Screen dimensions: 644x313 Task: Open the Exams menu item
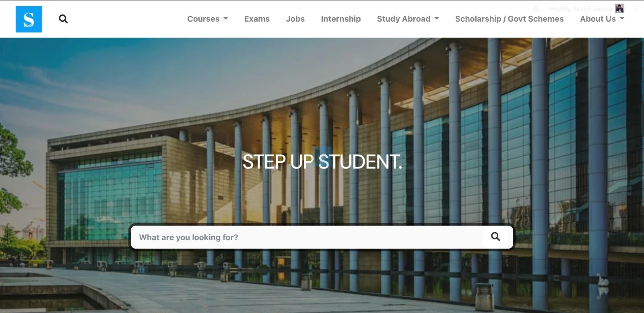coord(257,19)
